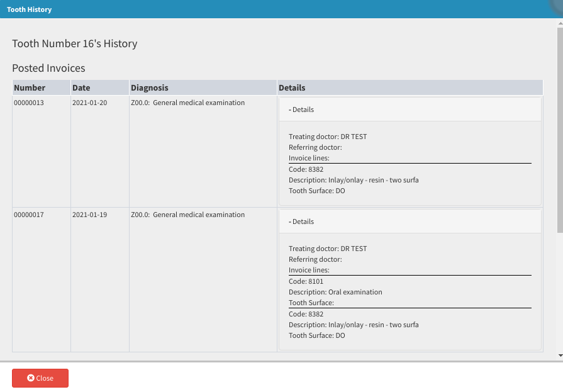This screenshot has width=563, height=392.
Task: Click the Date column header
Action: 81,88
